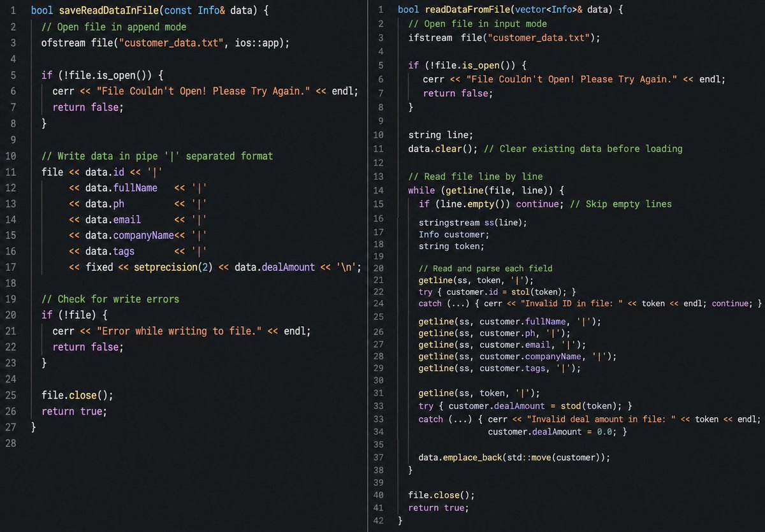
Task: Click customer.fullName in the getline call
Action: 523,322
